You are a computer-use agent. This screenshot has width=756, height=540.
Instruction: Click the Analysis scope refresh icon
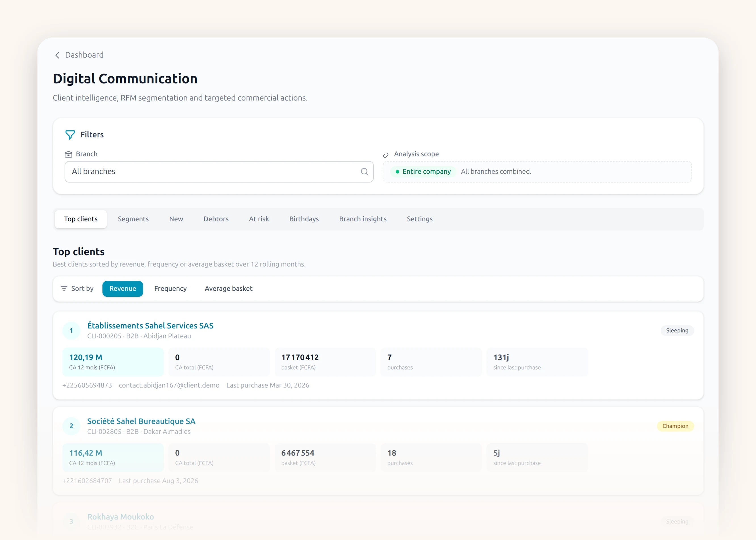[385, 155]
